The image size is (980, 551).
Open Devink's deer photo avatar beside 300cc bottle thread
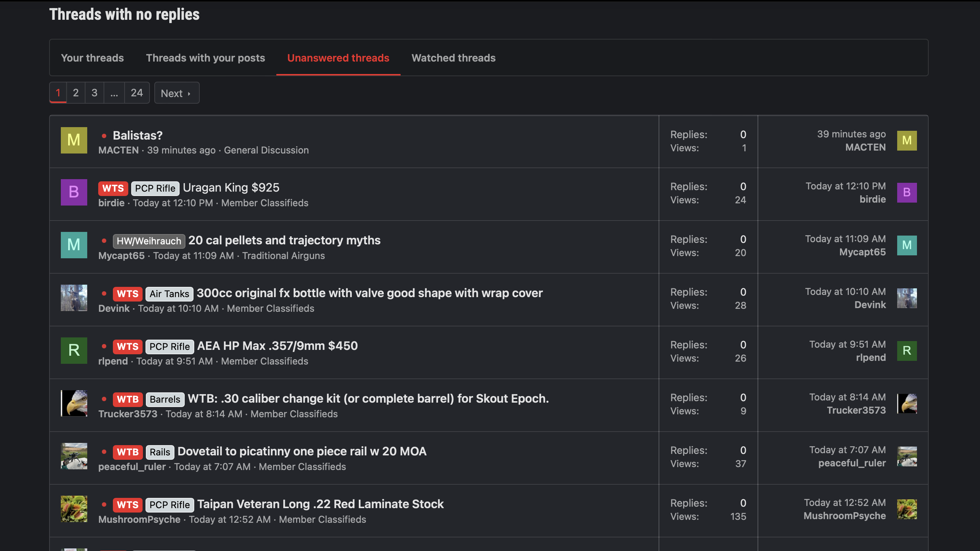pyautogui.click(x=74, y=298)
